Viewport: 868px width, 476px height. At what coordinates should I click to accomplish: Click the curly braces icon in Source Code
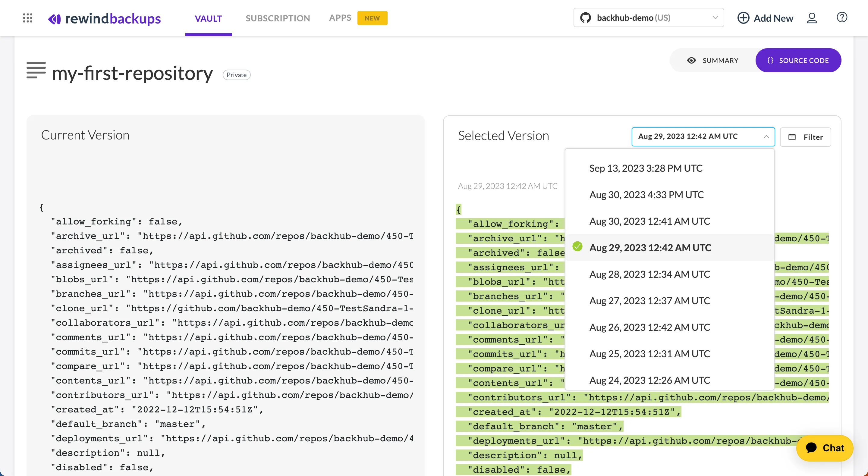tap(770, 60)
